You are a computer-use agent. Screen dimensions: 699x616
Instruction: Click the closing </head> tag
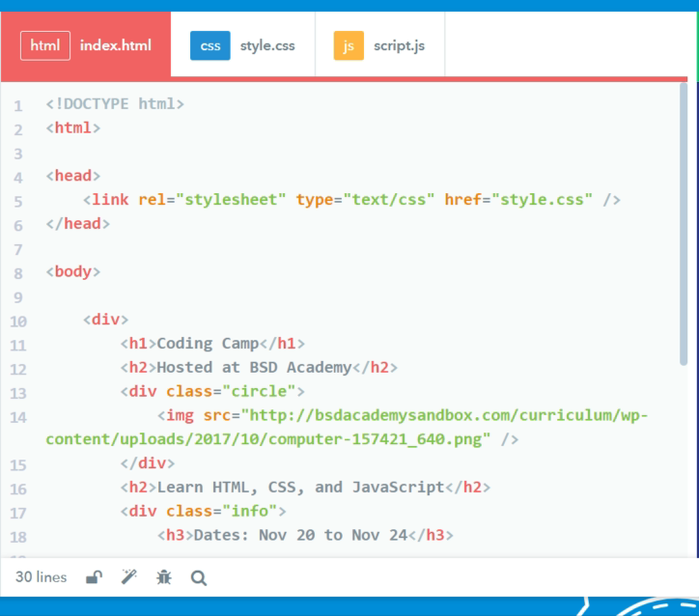tap(78, 224)
